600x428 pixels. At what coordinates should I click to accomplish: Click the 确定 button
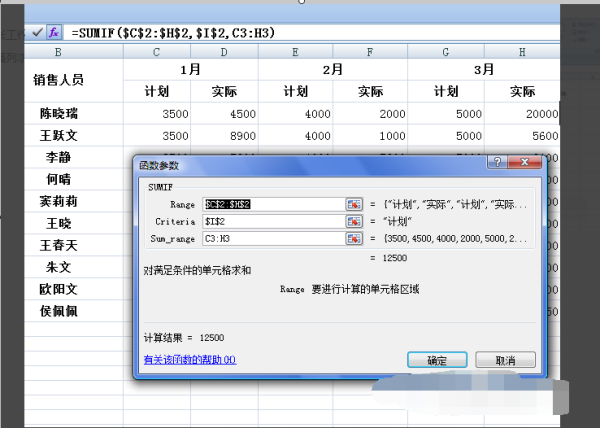437,359
